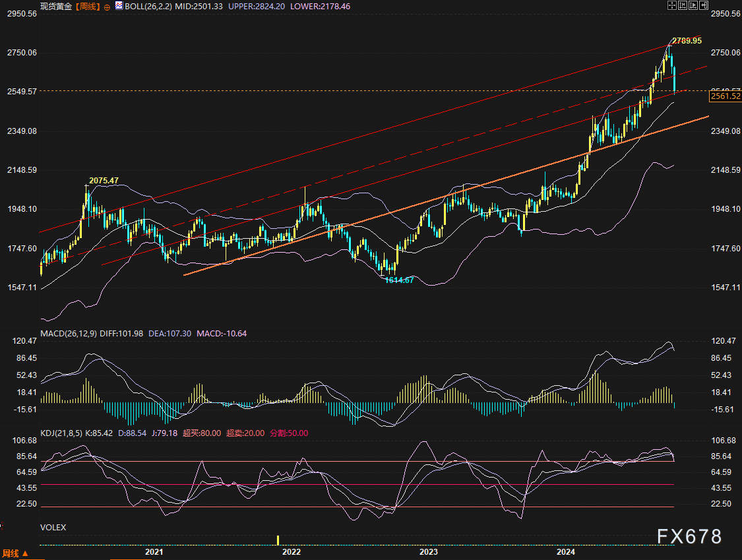Viewport: 742px width, 560px height.
Task: Click the chart playback arrow icon
Action: [x=693, y=5]
